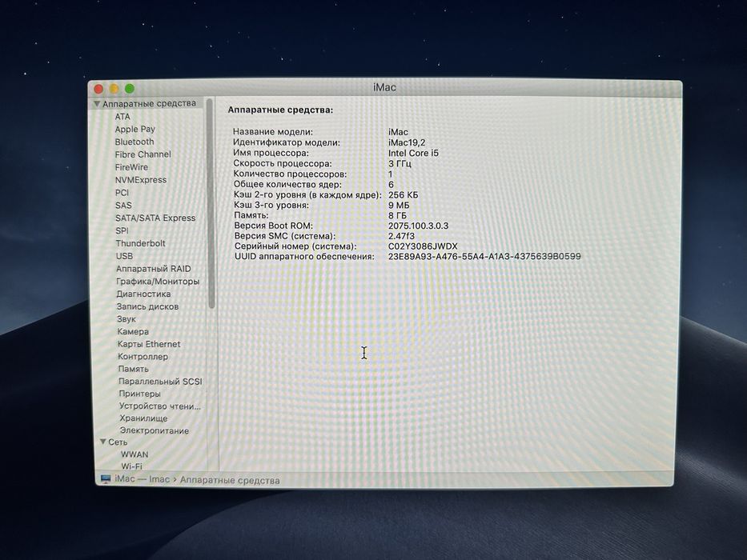Click the hardware UUID value
The width and height of the screenshot is (747, 560).
(x=484, y=256)
